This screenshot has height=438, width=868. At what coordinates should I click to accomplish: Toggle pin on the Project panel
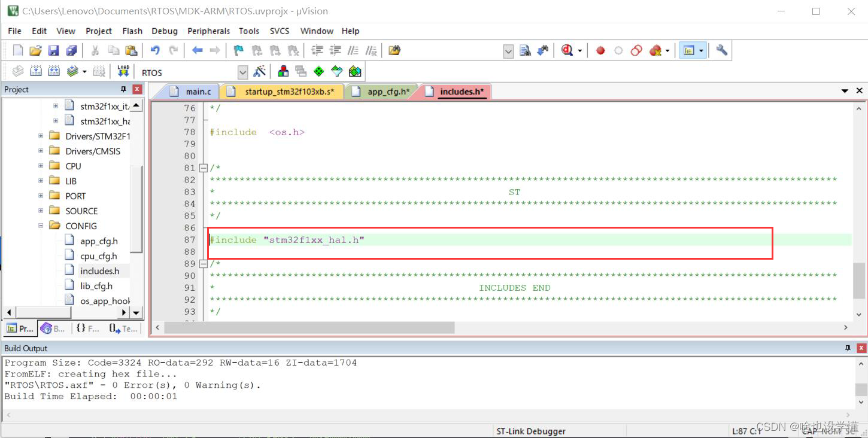123,89
